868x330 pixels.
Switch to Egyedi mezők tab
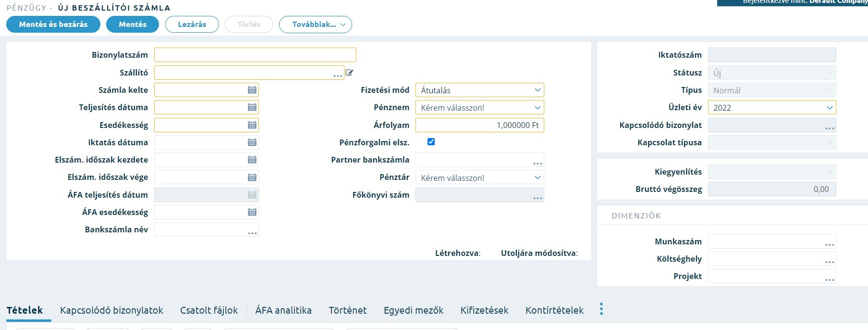(x=414, y=310)
